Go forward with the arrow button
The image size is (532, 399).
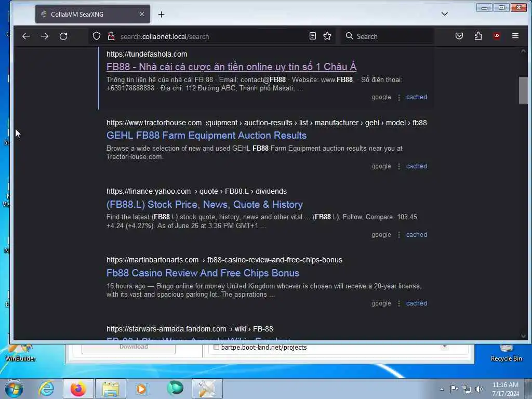point(45,36)
